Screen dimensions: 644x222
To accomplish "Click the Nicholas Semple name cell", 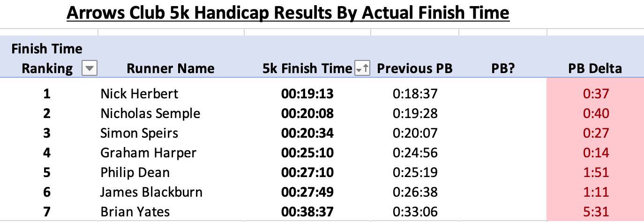I will pyautogui.click(x=150, y=113).
